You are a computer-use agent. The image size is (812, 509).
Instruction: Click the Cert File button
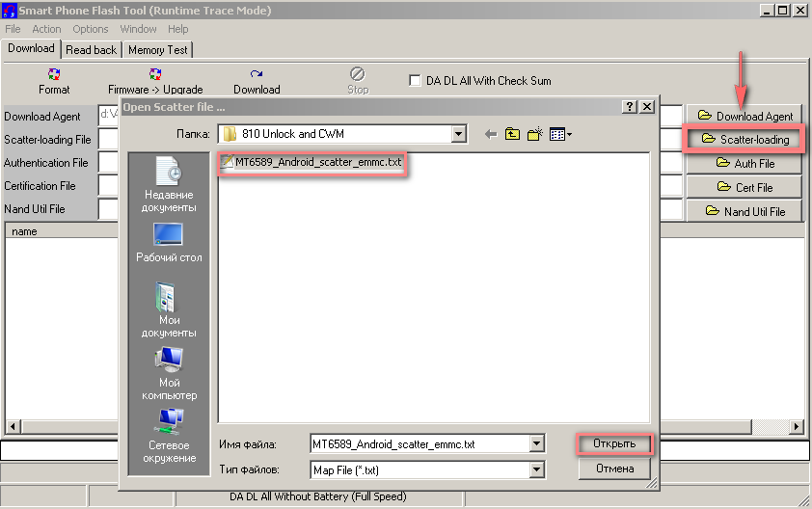744,187
